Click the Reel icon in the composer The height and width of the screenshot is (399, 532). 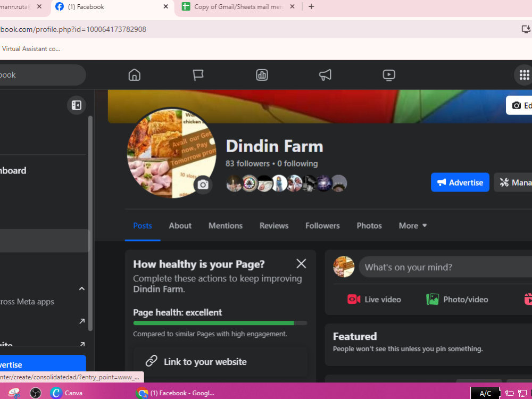(528, 299)
